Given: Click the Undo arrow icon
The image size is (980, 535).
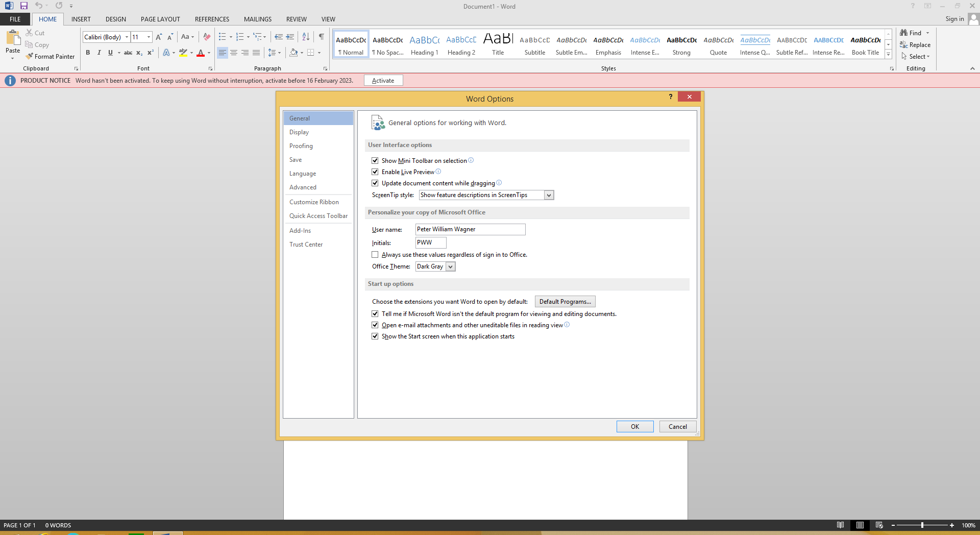Looking at the screenshot, I should point(38,6).
